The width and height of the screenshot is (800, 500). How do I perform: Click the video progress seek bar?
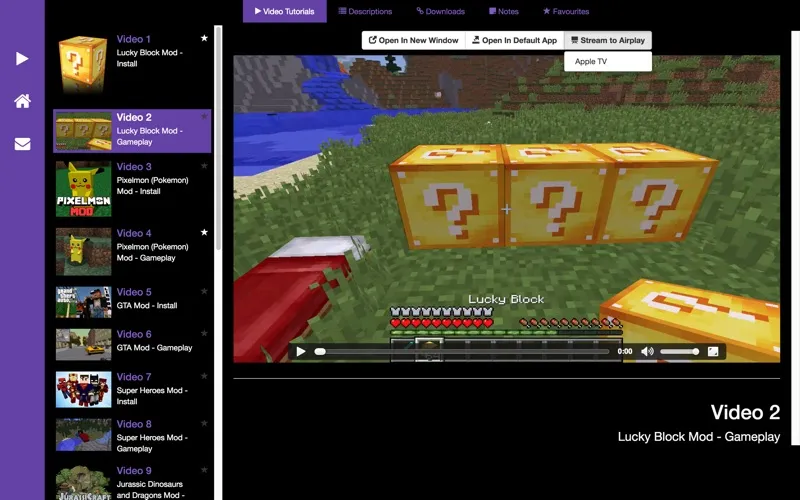462,352
